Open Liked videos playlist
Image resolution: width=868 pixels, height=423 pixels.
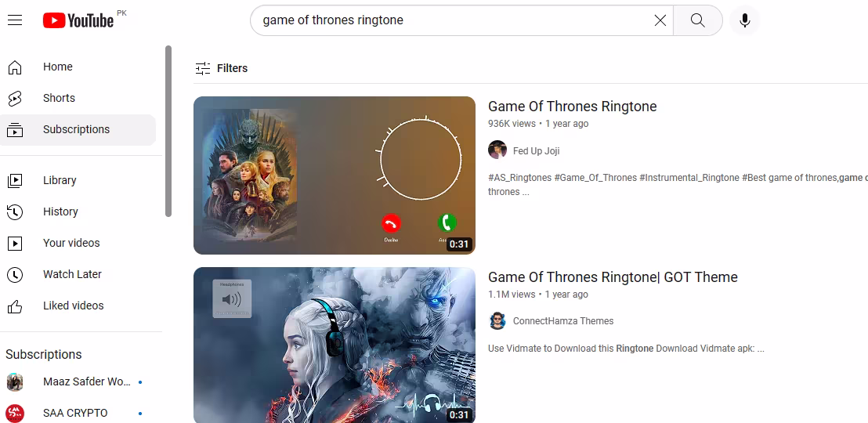point(78,305)
